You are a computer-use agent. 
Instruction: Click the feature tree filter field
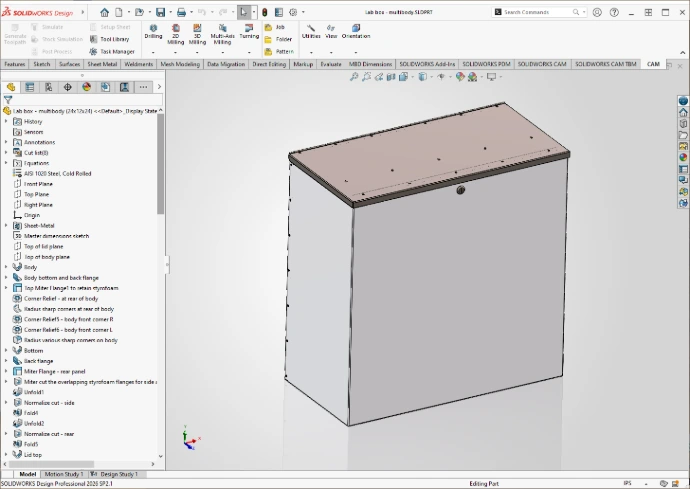pyautogui.click(x=83, y=100)
